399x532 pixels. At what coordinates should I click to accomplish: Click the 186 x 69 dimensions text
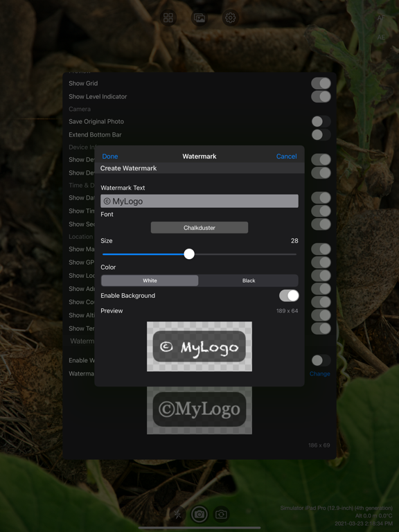coord(319,445)
